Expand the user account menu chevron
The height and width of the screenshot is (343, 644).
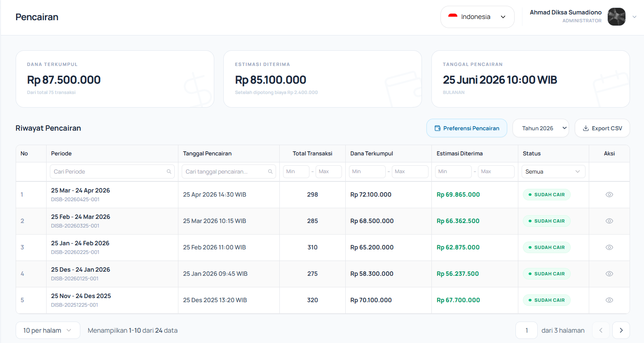pos(635,17)
